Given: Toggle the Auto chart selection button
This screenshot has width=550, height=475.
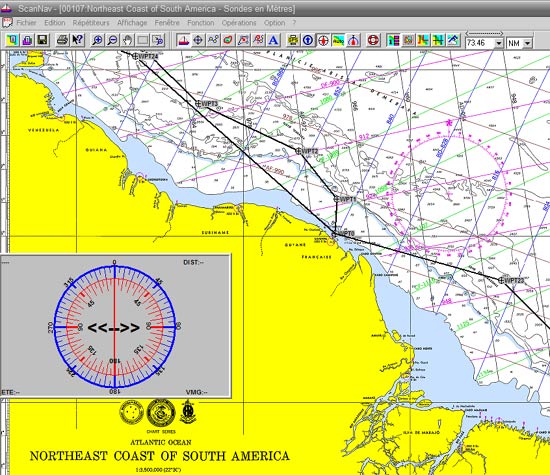Looking at the screenshot, I should (x=338, y=40).
